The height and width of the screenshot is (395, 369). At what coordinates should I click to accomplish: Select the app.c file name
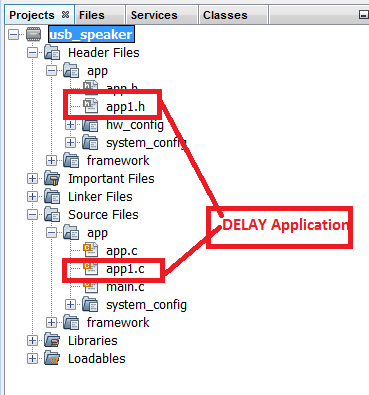122,251
